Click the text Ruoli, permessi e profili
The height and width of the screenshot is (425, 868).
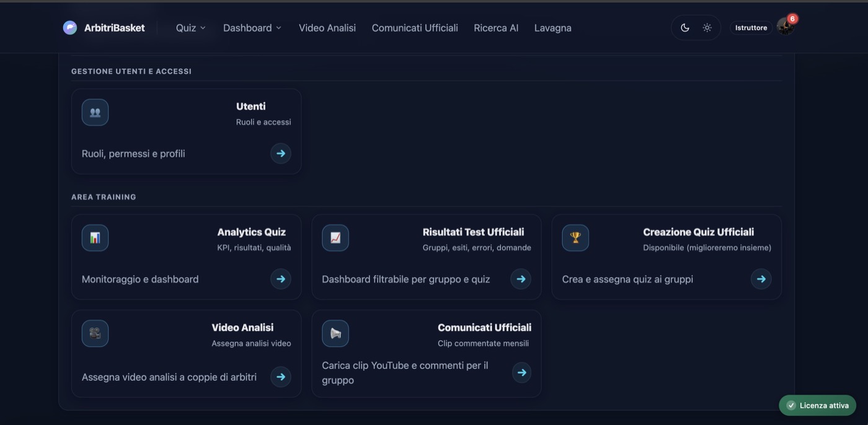(x=133, y=154)
